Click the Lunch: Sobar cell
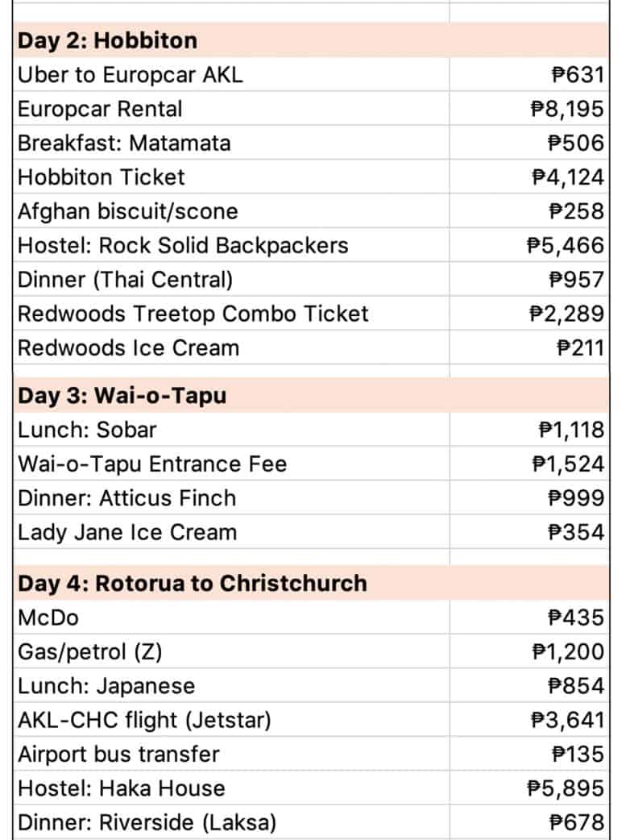The height and width of the screenshot is (840, 630). 87,430
